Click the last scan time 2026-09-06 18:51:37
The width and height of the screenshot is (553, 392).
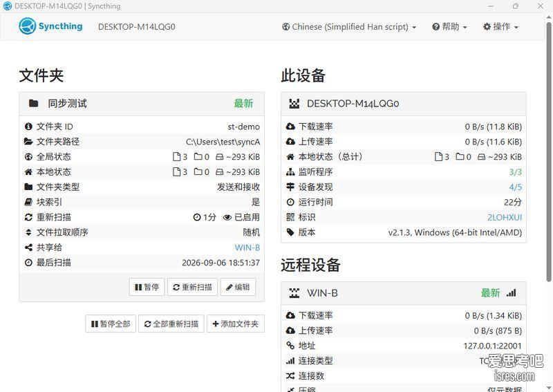221,263
